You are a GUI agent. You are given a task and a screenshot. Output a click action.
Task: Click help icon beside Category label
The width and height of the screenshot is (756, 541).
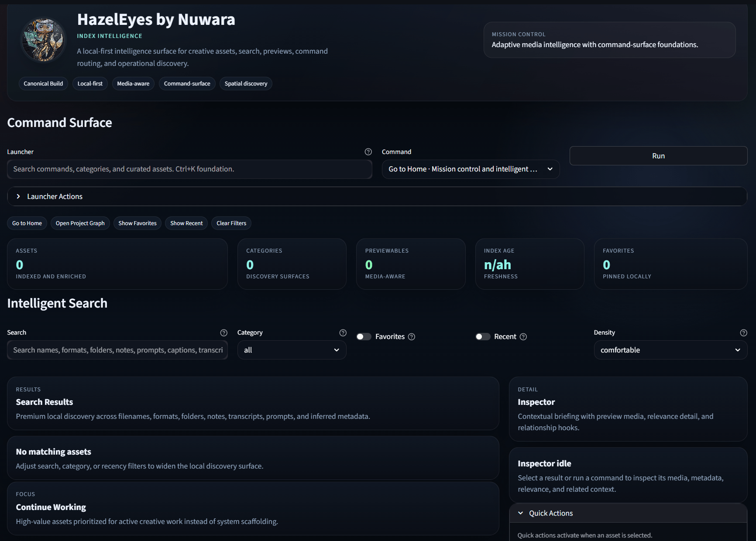tap(343, 333)
